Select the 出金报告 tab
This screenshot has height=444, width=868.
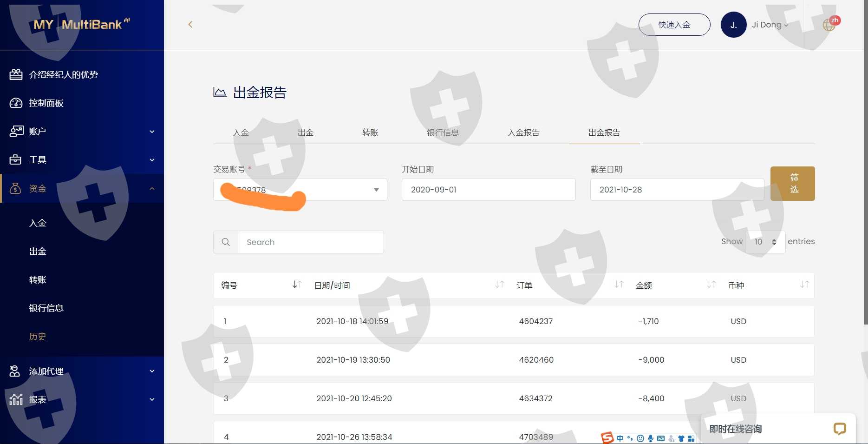(604, 133)
